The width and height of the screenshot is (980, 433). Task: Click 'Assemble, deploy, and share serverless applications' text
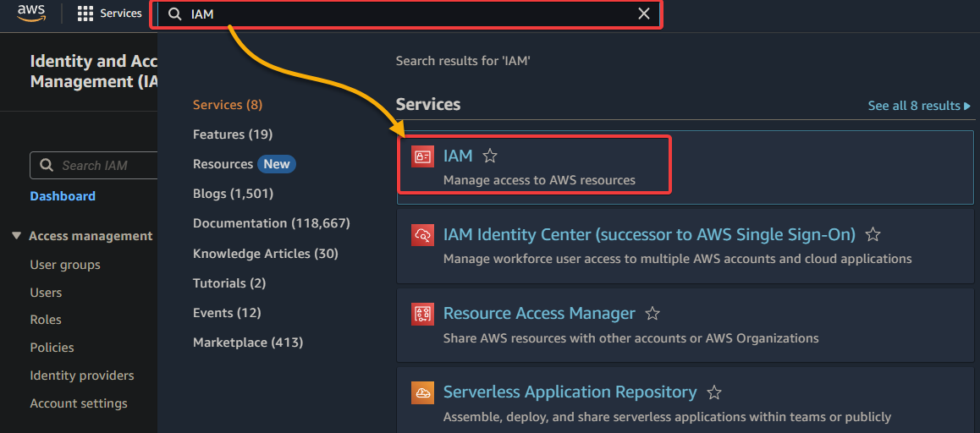(667, 417)
